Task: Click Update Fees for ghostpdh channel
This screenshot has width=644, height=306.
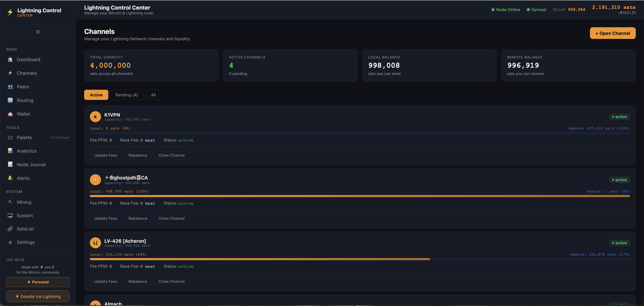Action: (x=105, y=218)
